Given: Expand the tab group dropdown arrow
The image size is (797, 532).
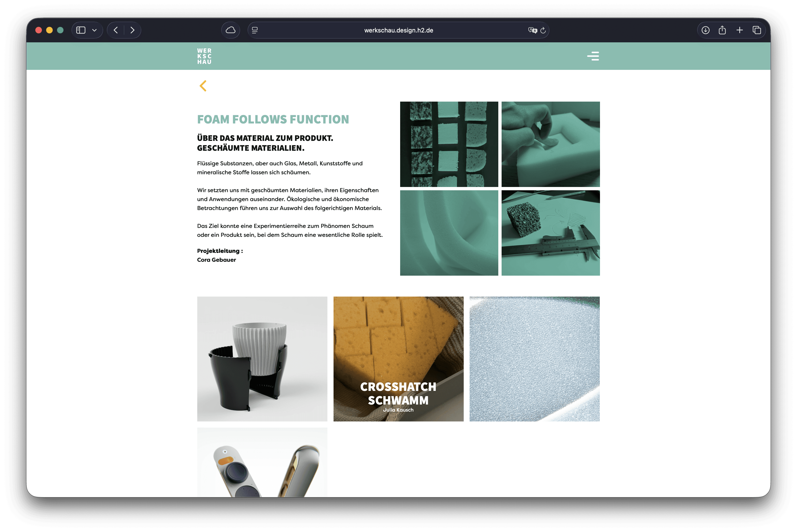Looking at the screenshot, I should 94,30.
